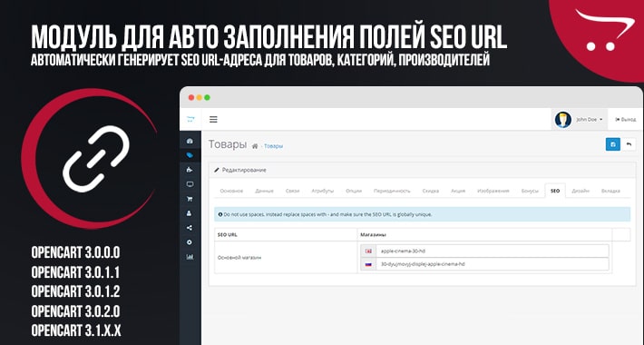Image resolution: width=644 pixels, height=345 pixels.
Task: Switch to the Связи tab
Action: (x=292, y=191)
